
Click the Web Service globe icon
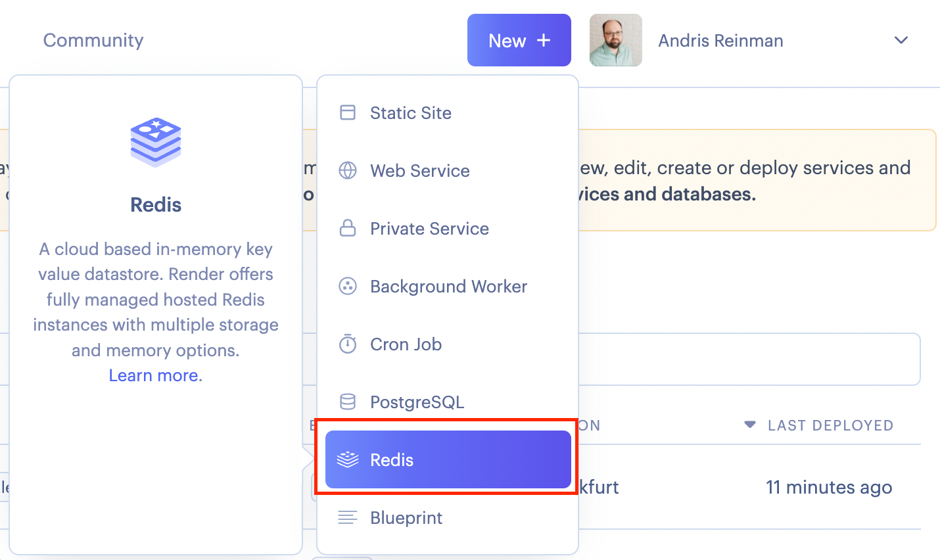347,170
